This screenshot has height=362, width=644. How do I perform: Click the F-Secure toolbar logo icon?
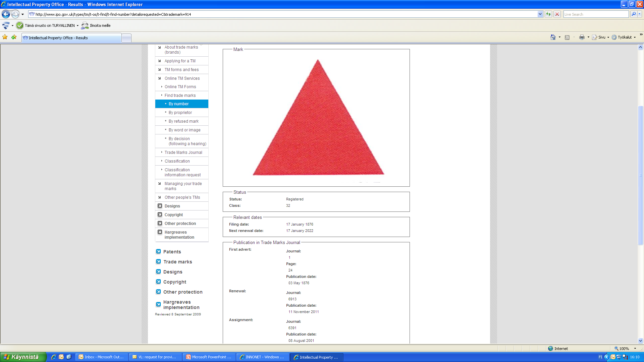[6, 25]
